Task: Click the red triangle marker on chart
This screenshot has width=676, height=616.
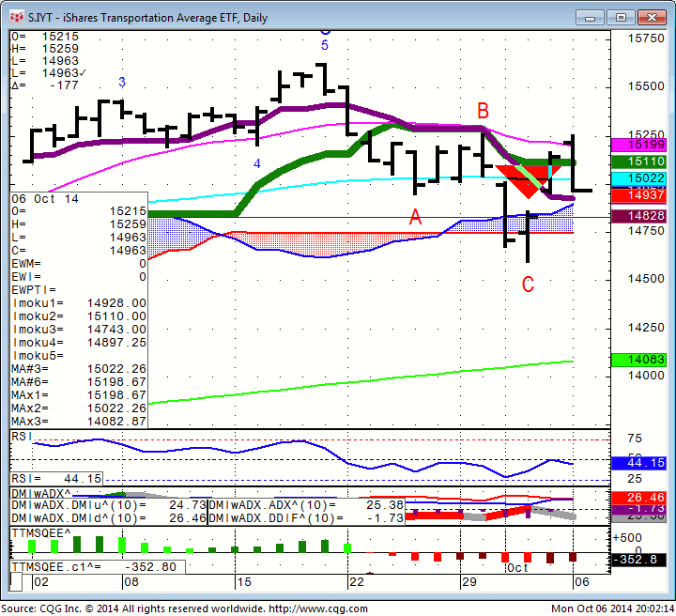Action: [527, 182]
